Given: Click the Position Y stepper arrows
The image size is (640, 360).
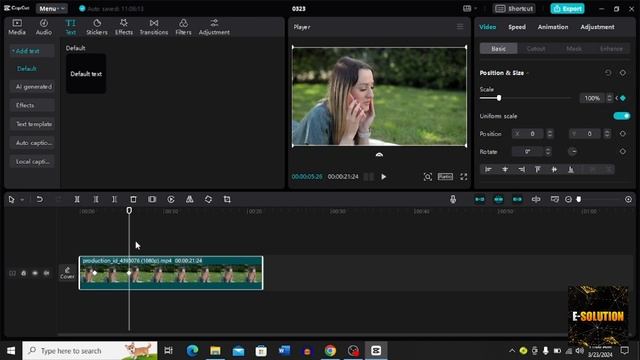Looking at the screenshot, I should tap(607, 133).
